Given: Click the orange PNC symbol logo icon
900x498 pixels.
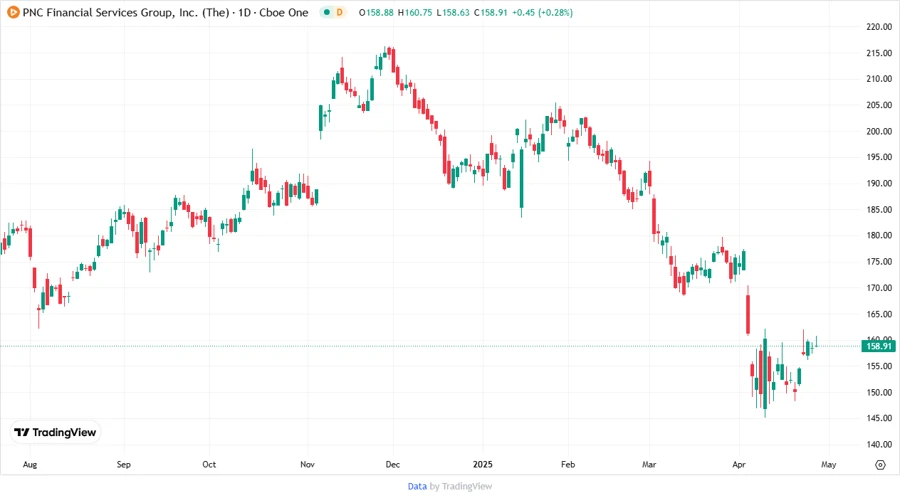Looking at the screenshot, I should 13,13.
